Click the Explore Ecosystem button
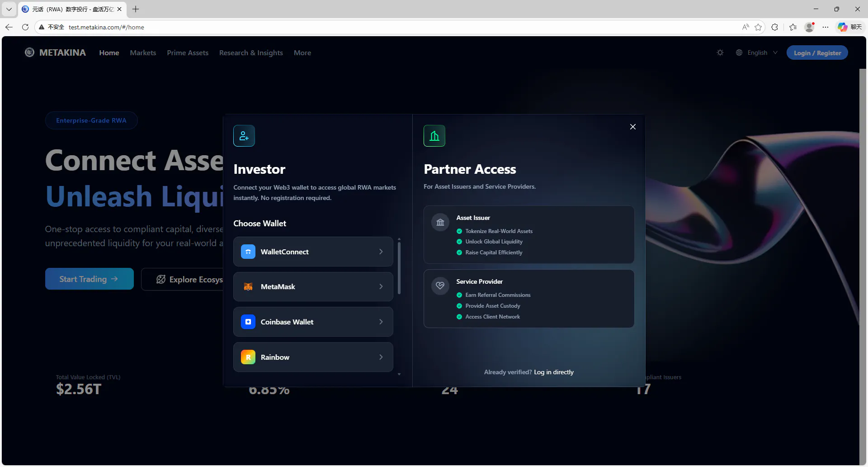This screenshot has height=467, width=868. (x=182, y=279)
